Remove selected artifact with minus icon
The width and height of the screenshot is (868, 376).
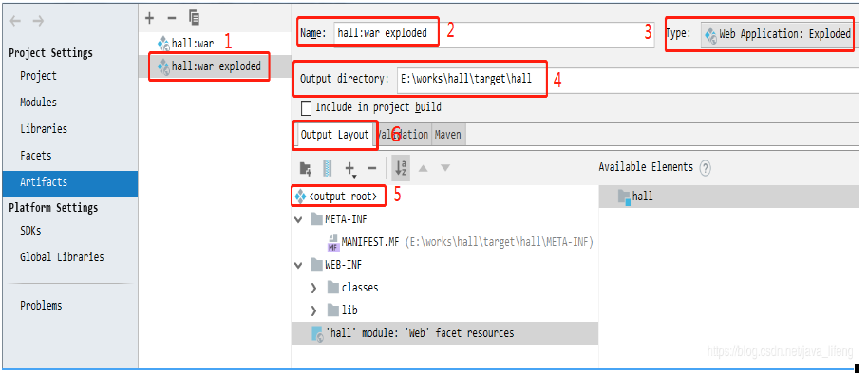click(x=172, y=18)
